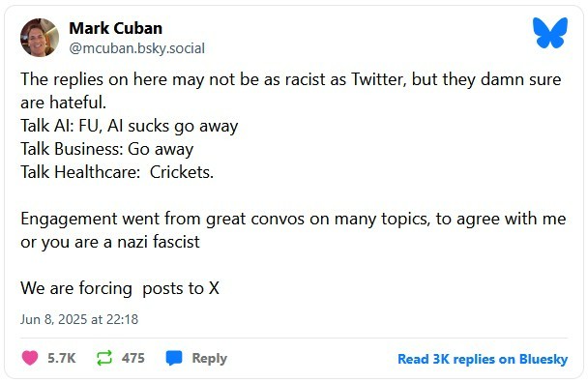The width and height of the screenshot is (588, 383).
Task: Repost using the green arrows icon
Action: (x=104, y=358)
